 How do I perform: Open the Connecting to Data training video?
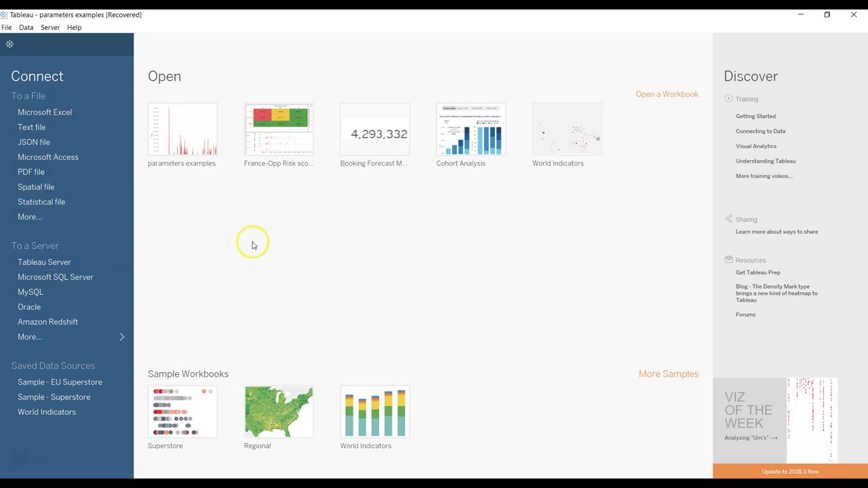pos(760,131)
